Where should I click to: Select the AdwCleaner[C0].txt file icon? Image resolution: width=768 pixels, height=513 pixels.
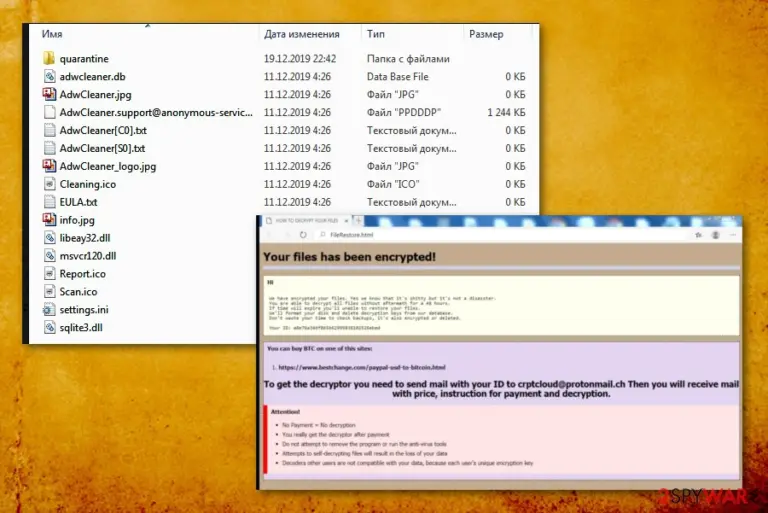[49, 130]
